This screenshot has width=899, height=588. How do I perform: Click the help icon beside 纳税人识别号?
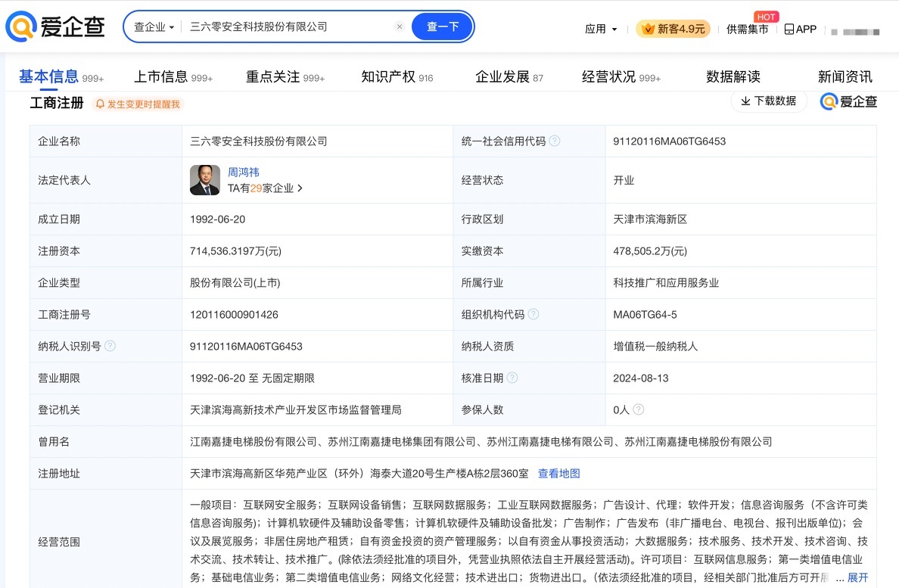(110, 346)
